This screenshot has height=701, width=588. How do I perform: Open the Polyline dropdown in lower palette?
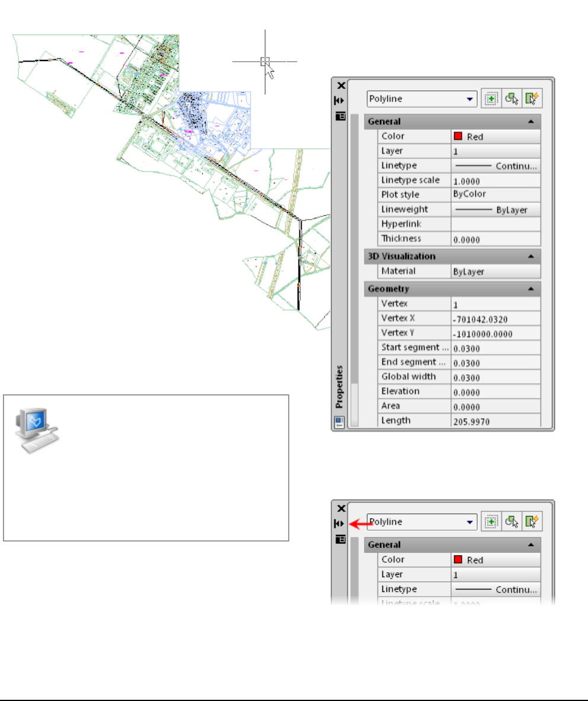(422, 522)
